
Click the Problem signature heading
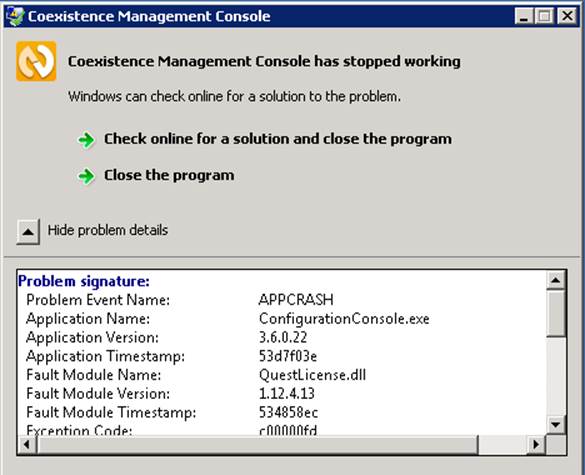click(84, 281)
